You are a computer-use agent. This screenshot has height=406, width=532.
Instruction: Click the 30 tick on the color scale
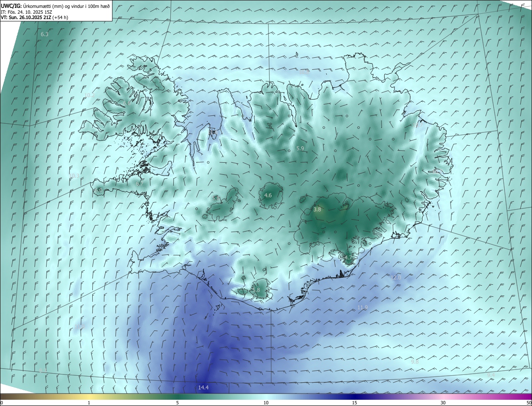443,403
